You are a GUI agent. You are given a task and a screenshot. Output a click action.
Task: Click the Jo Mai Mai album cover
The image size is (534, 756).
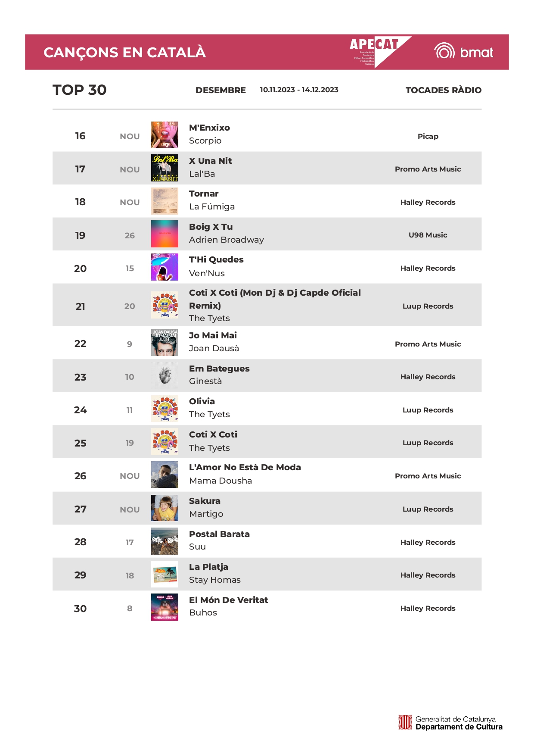point(165,343)
